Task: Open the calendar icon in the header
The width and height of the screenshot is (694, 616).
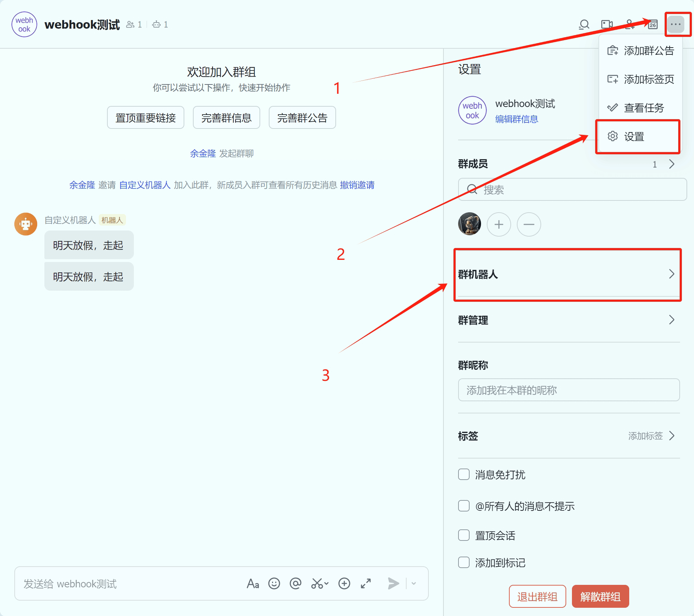Action: pyautogui.click(x=653, y=24)
